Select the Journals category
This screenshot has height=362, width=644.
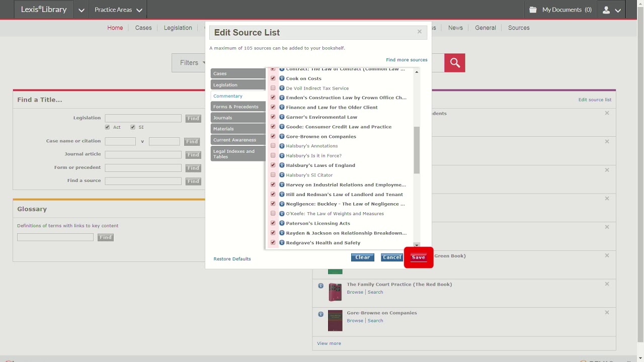click(x=238, y=118)
